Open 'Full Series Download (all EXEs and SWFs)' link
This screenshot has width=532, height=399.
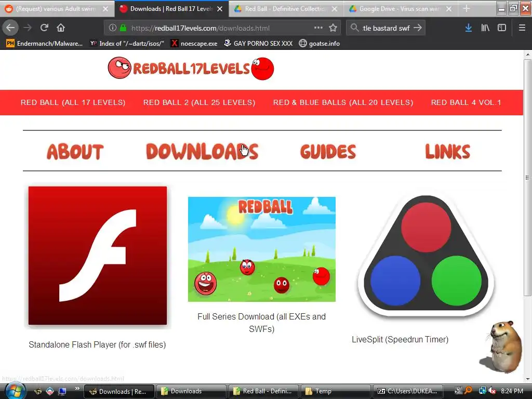[x=262, y=323]
